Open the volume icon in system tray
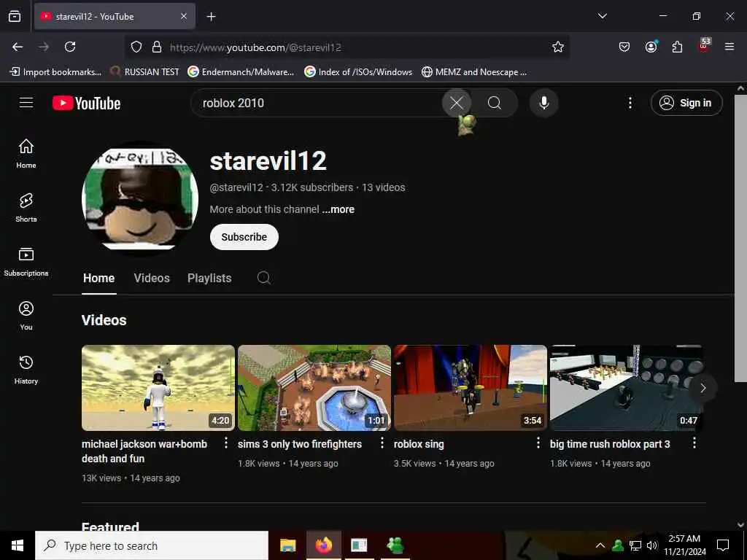 (652, 545)
